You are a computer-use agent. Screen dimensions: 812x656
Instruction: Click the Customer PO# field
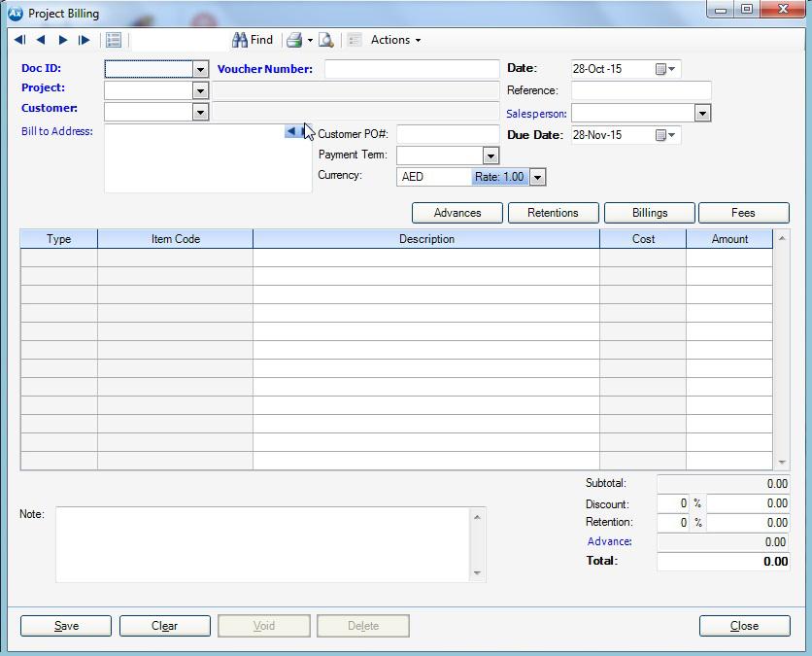pyautogui.click(x=448, y=134)
